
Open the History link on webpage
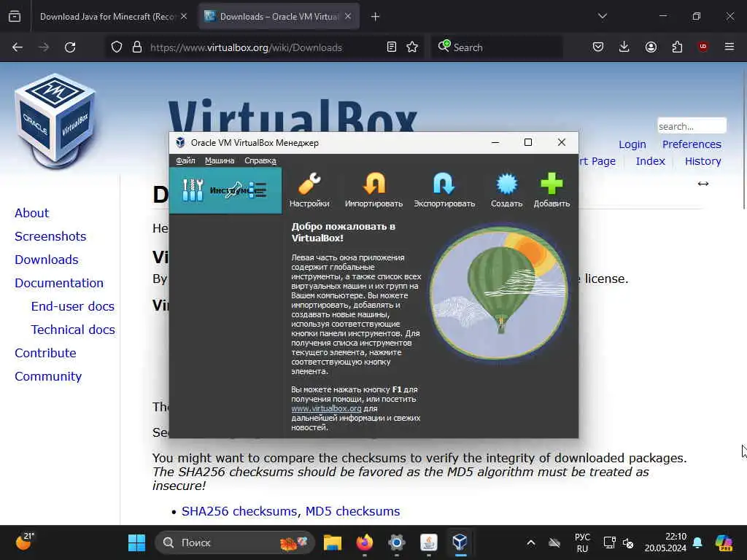coord(703,161)
